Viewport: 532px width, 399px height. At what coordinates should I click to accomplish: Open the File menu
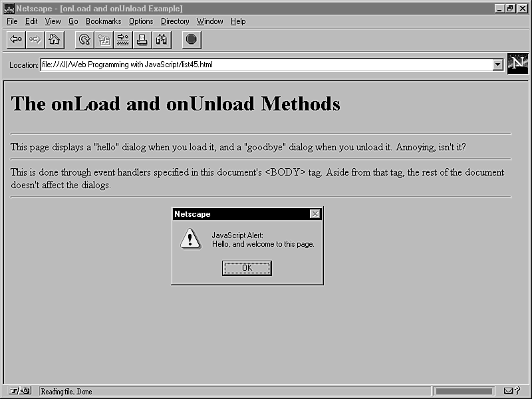point(12,21)
